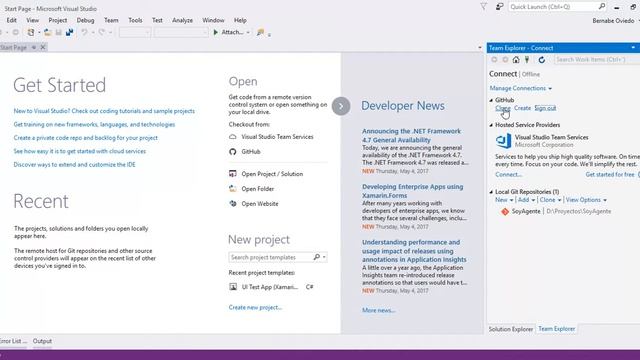640x360 pixels.
Task: Click the green Attach play icon
Action: click(x=216, y=32)
